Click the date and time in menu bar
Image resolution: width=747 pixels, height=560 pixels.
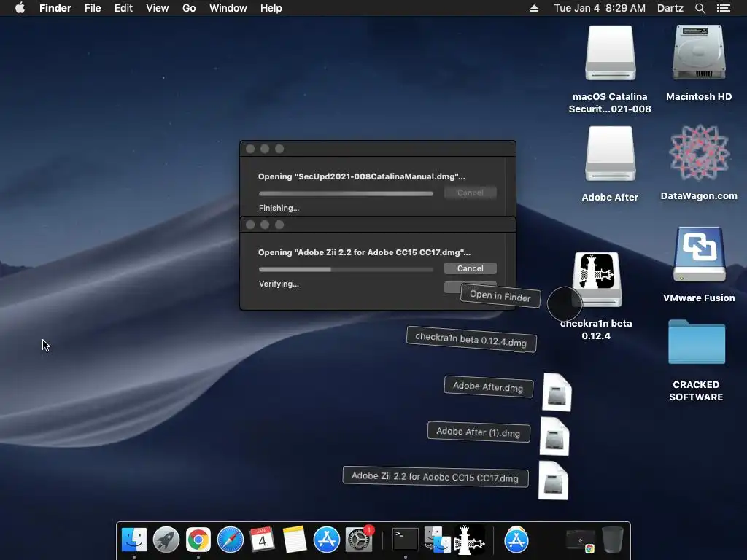click(600, 8)
